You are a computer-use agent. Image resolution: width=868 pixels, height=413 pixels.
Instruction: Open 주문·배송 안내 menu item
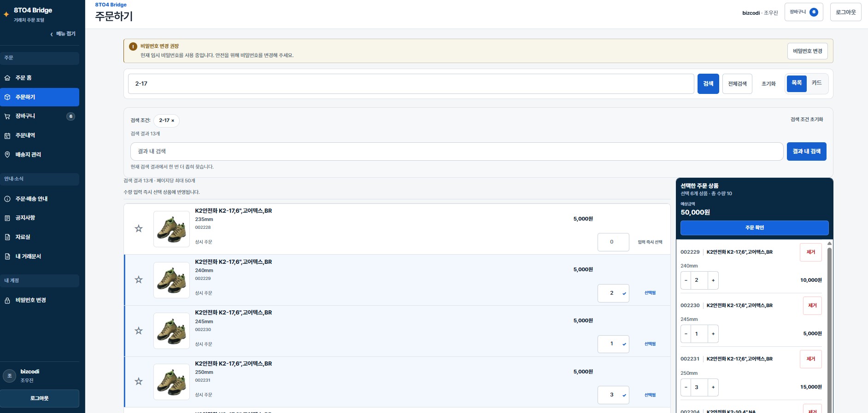pyautogui.click(x=40, y=199)
